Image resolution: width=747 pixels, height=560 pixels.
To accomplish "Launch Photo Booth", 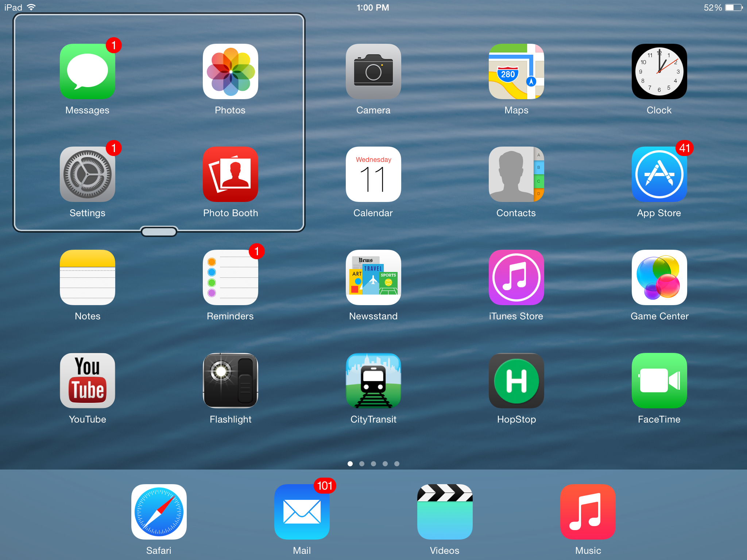I will point(230,175).
